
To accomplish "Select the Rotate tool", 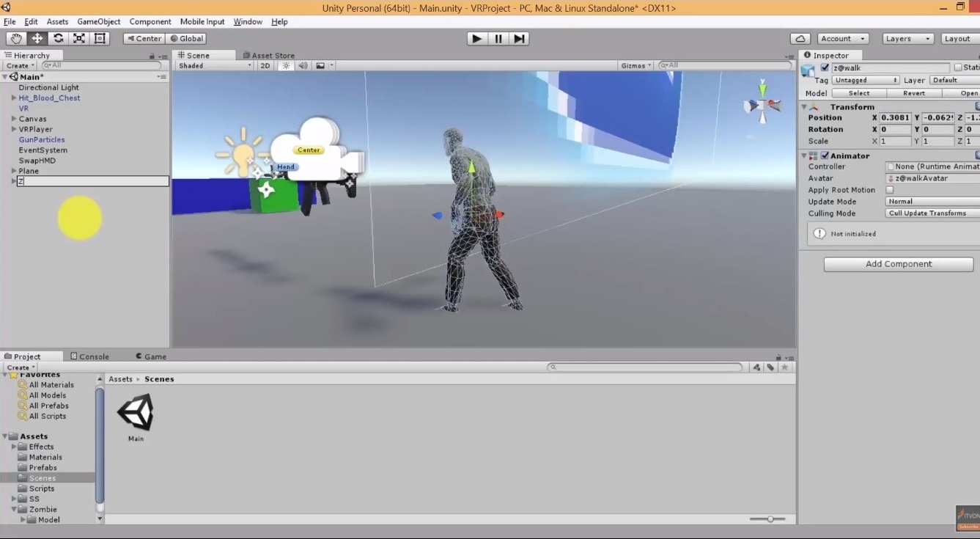I will click(x=58, y=38).
